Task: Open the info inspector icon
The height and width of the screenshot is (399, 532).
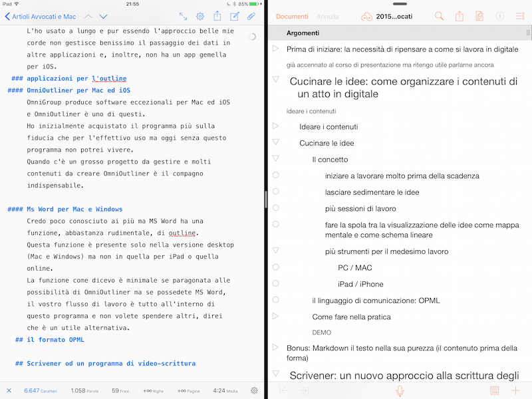Action: pos(500,16)
